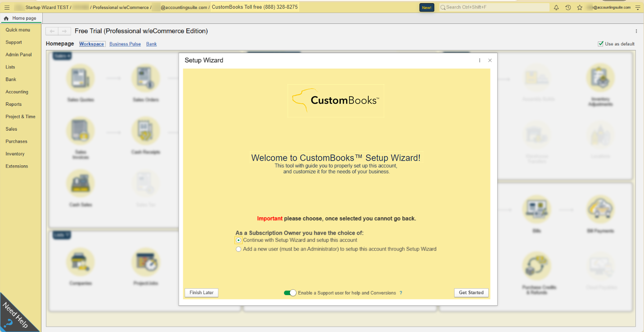Open Cash Sales workspace icon
The image size is (644, 332).
[81, 184]
